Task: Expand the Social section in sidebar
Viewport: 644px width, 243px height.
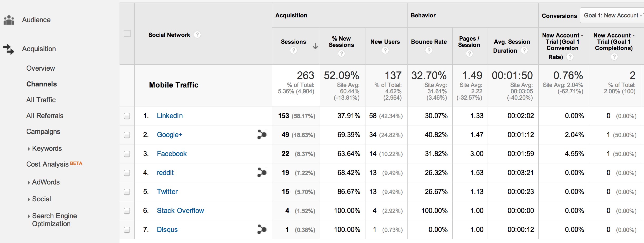Action: pos(41,199)
